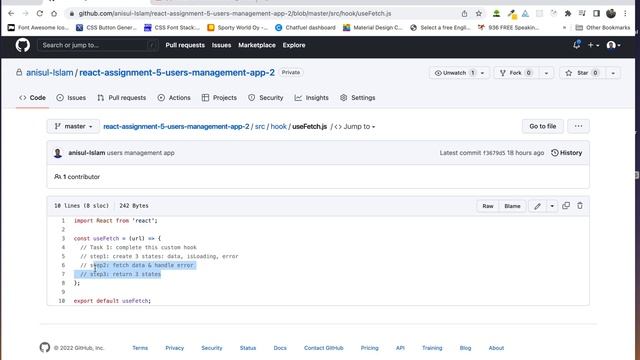640x360 pixels.
Task: Copy raw file contents
Action: click(566, 206)
